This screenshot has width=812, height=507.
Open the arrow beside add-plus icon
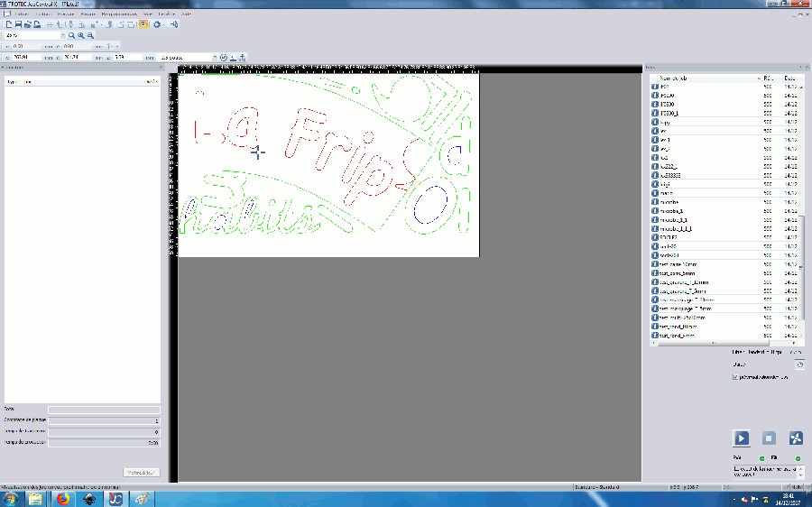click(x=101, y=24)
